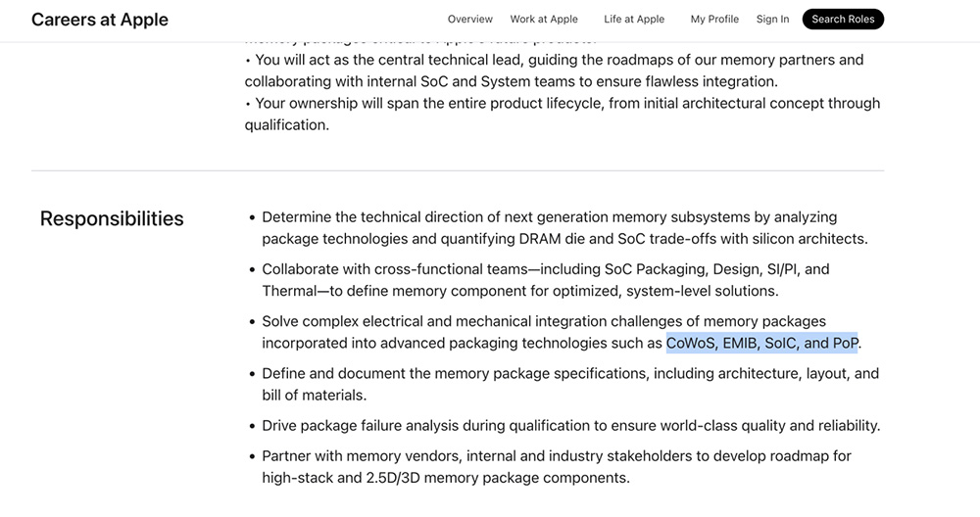Click the bullet starting 'Determine the technical direction'

click(549, 217)
